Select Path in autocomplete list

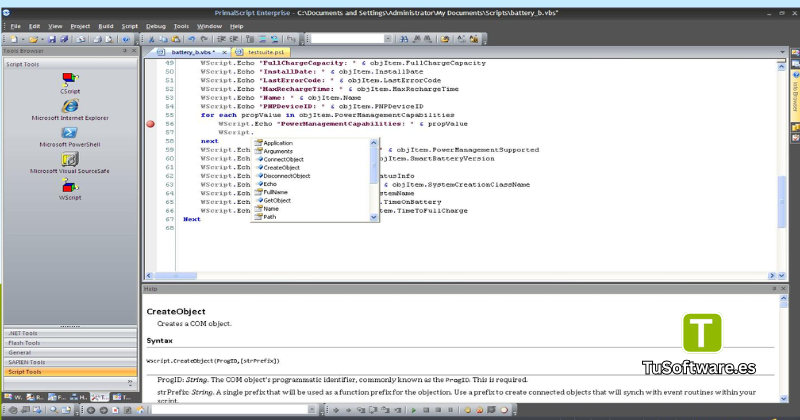tap(270, 217)
